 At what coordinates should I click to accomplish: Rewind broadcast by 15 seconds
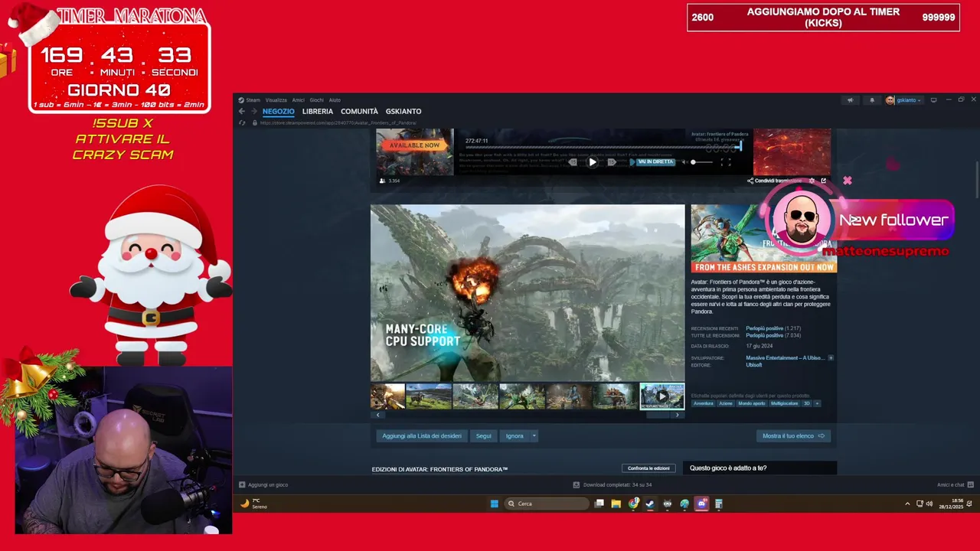573,162
